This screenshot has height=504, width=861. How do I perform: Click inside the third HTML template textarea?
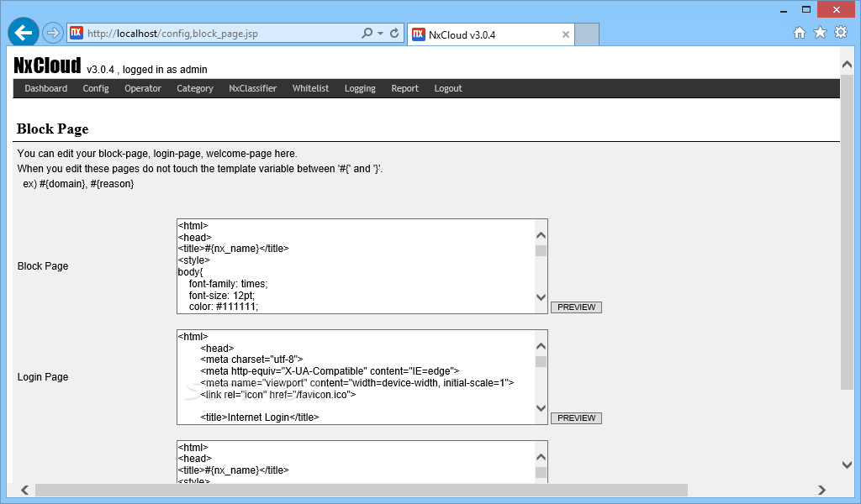[x=356, y=462]
